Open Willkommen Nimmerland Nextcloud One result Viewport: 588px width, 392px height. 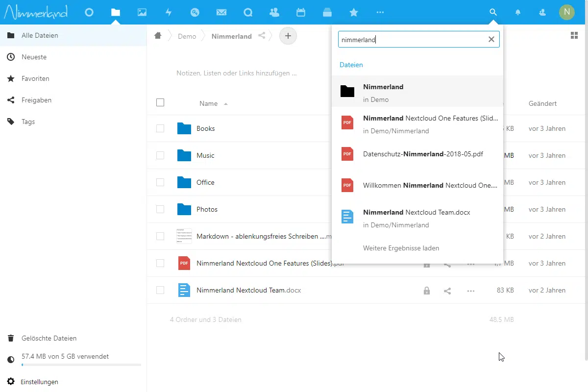[x=417, y=185]
